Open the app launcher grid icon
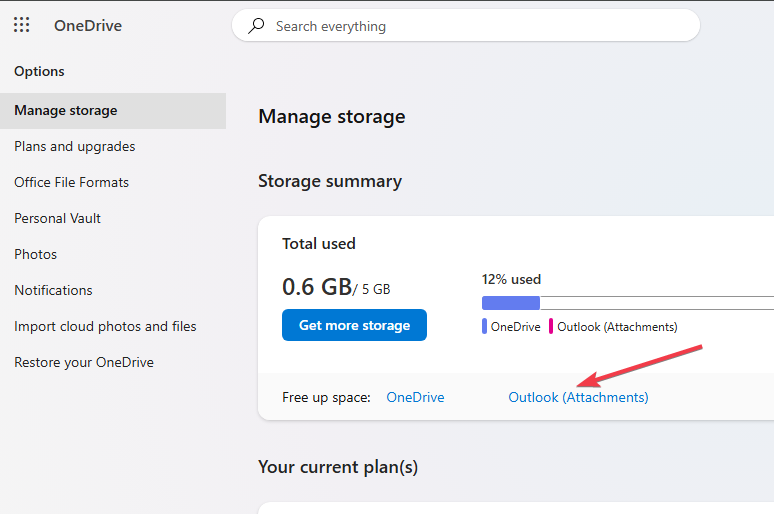 21,25
